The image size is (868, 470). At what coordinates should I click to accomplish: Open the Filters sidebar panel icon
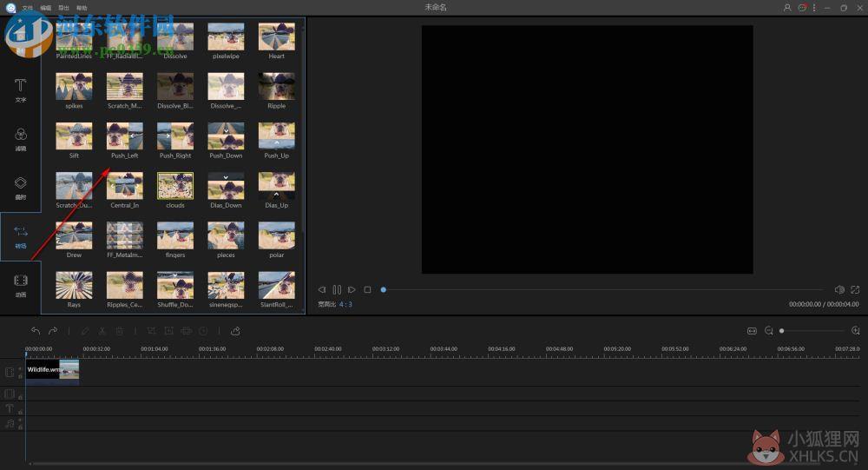point(21,138)
